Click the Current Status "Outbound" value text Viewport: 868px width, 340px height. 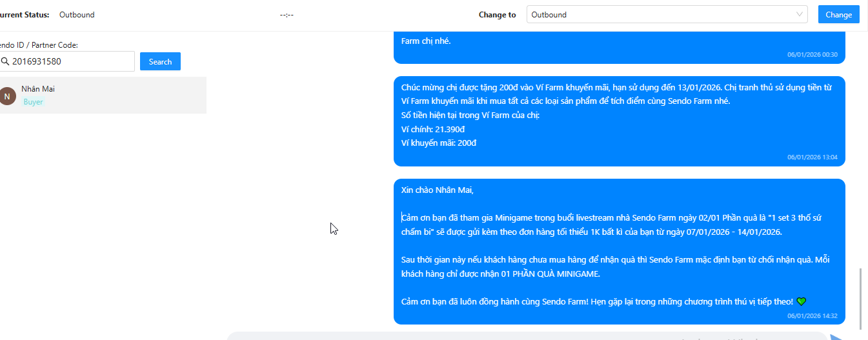tap(77, 15)
